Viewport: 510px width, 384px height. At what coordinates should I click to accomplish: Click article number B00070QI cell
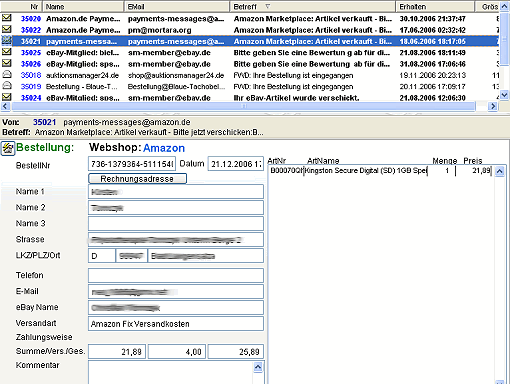[286, 171]
